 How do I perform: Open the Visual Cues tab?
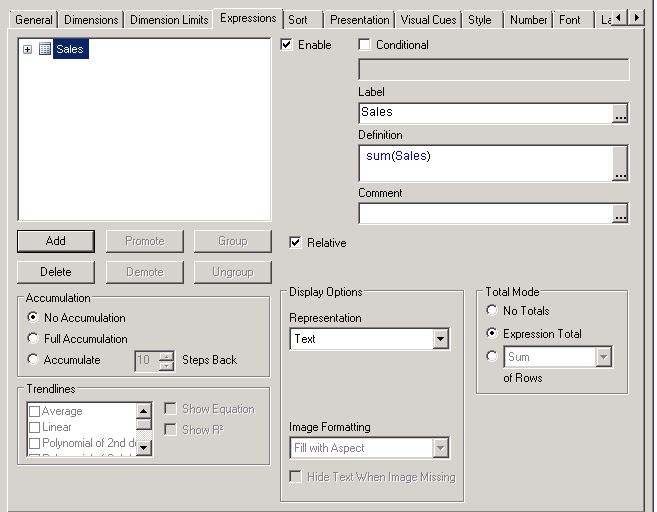428,20
